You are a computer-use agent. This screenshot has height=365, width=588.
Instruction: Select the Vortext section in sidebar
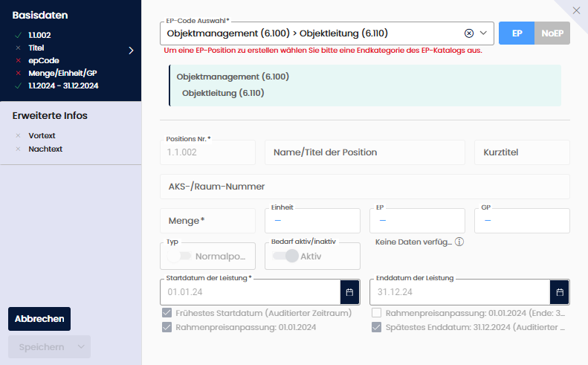(x=42, y=136)
